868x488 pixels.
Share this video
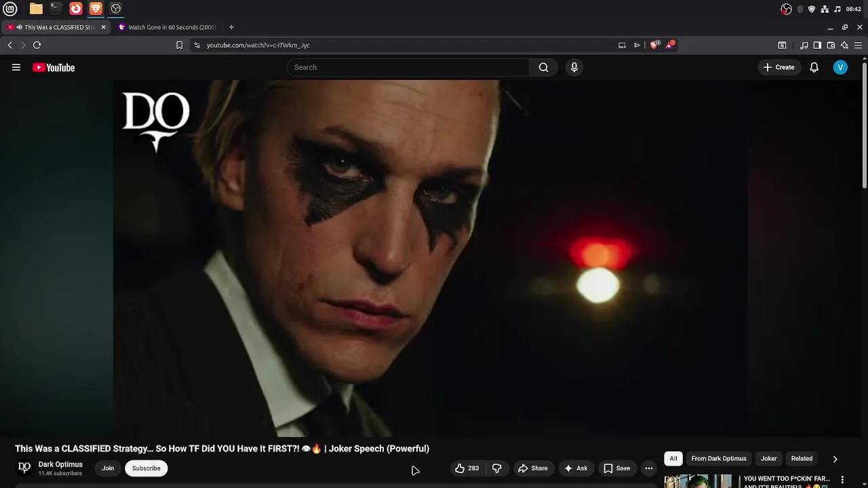pyautogui.click(x=532, y=468)
